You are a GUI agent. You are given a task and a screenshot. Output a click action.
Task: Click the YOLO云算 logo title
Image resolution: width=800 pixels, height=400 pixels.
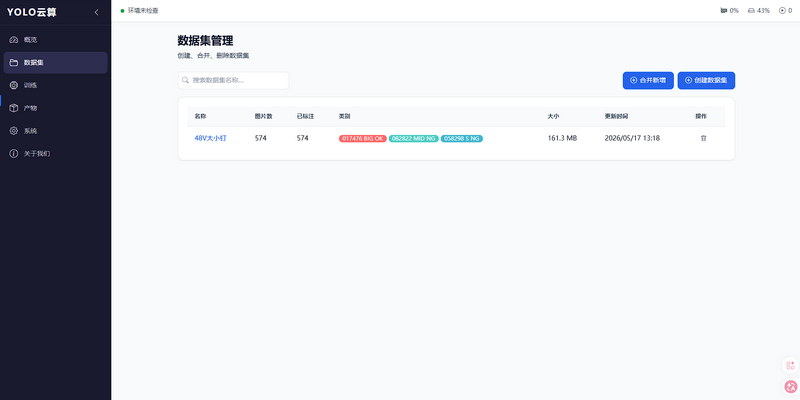pyautogui.click(x=32, y=13)
